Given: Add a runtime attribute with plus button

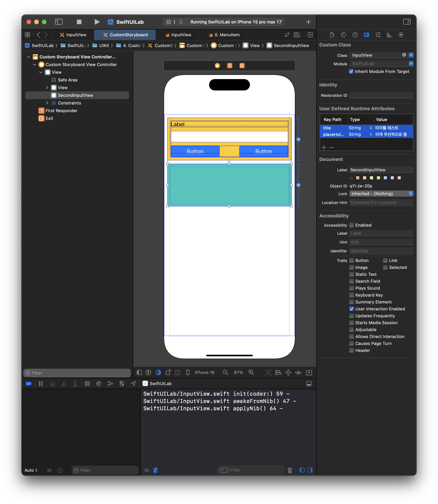Looking at the screenshot, I should coord(324,147).
